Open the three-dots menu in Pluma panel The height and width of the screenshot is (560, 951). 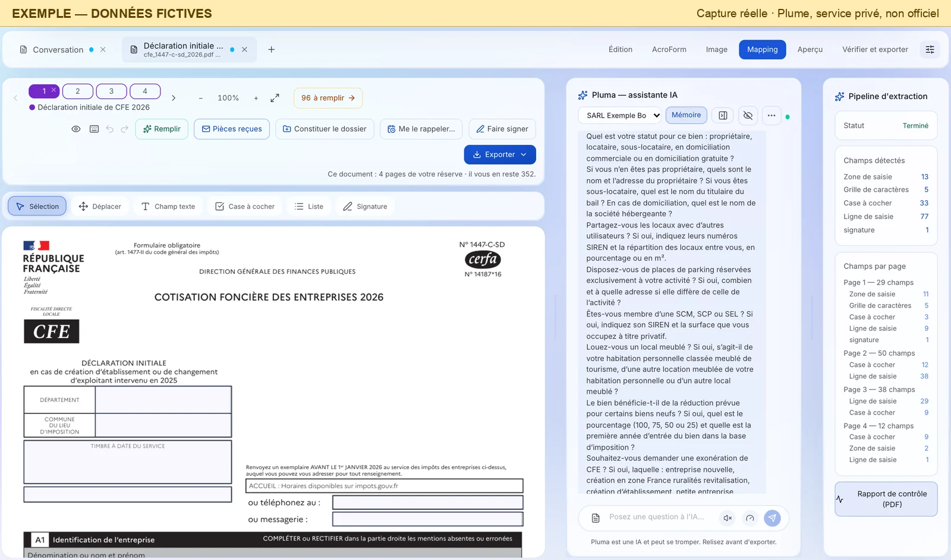tap(771, 115)
